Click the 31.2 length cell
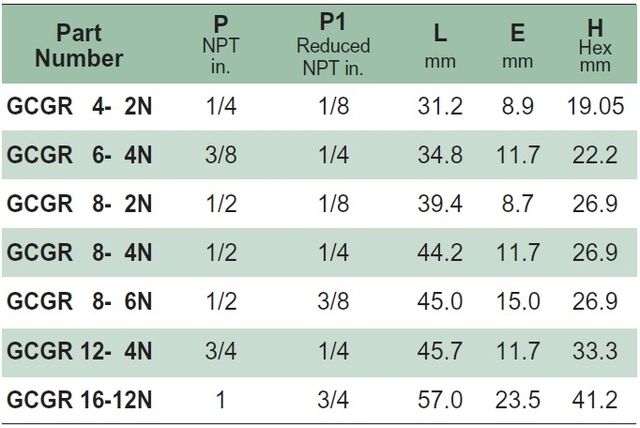 440,106
